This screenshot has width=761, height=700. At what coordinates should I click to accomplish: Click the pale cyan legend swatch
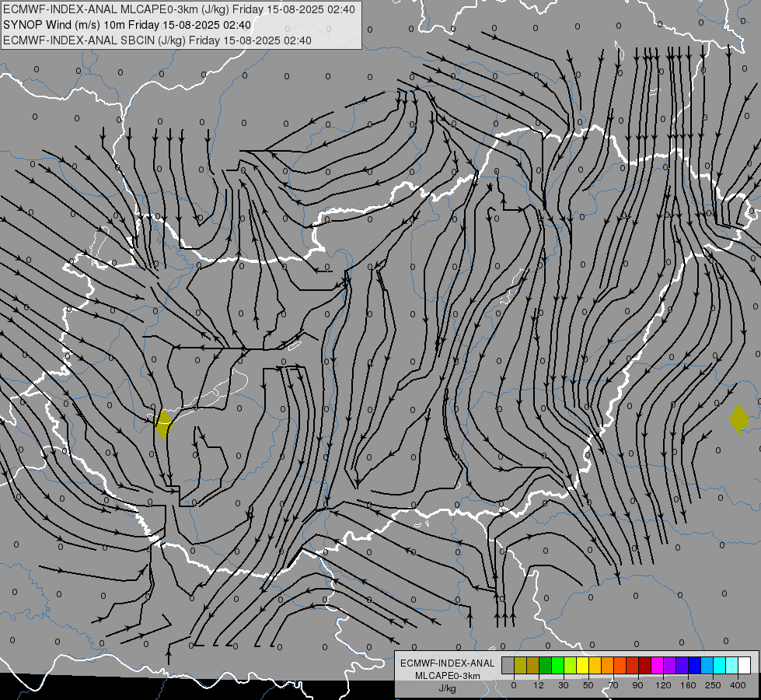click(732, 666)
